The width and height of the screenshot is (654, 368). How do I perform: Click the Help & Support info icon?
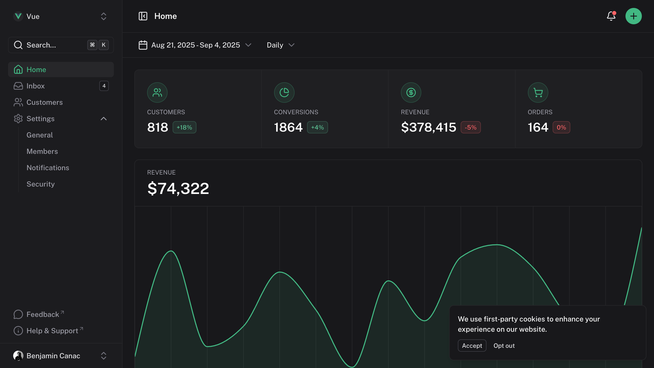tap(18, 331)
